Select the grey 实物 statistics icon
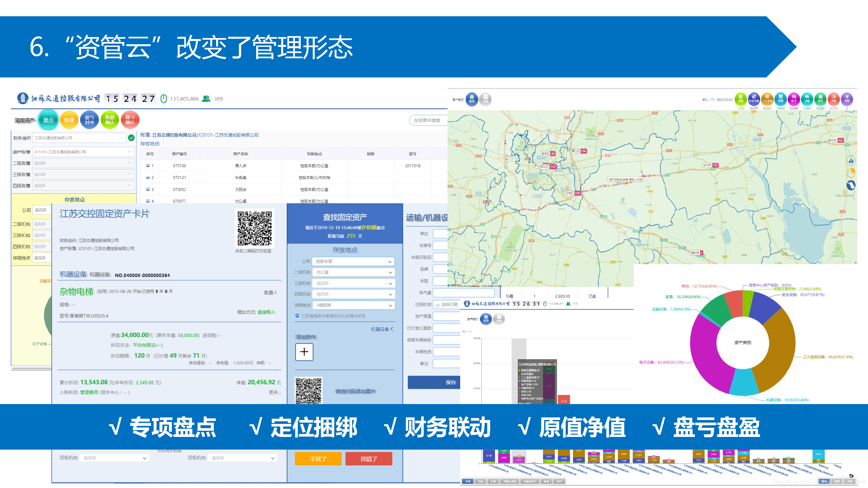This screenshot has width=868, height=488. coord(485,99)
